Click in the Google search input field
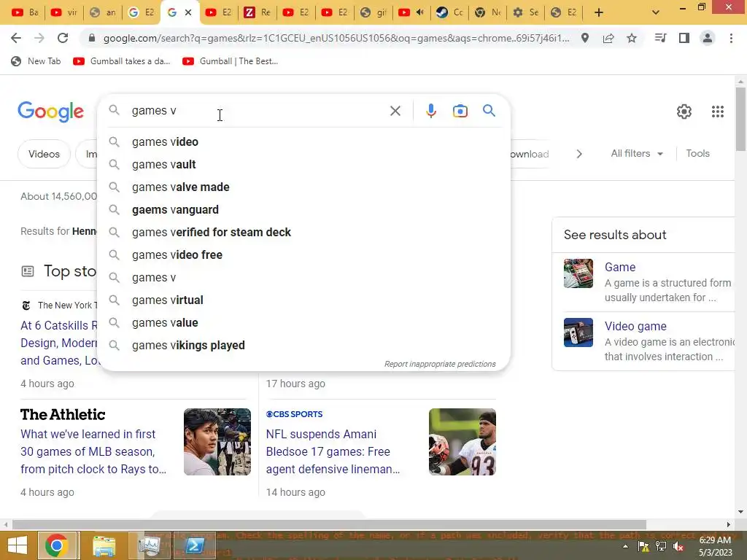Image resolution: width=747 pixels, height=560 pixels. (258, 111)
